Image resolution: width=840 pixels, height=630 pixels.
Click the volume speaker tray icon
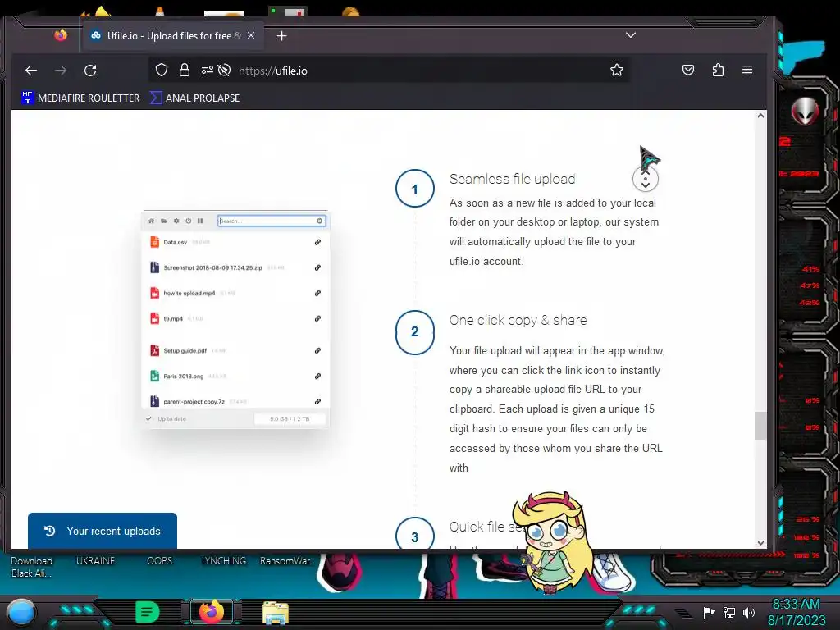(749, 612)
